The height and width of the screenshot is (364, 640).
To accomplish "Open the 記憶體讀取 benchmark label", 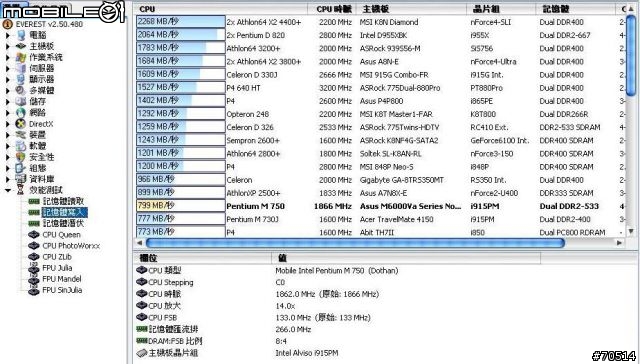I will 63,202.
